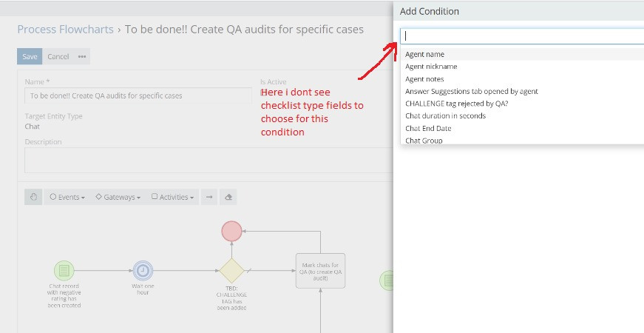The height and width of the screenshot is (333, 644).
Task: Select the hand pan tool
Action: click(33, 197)
